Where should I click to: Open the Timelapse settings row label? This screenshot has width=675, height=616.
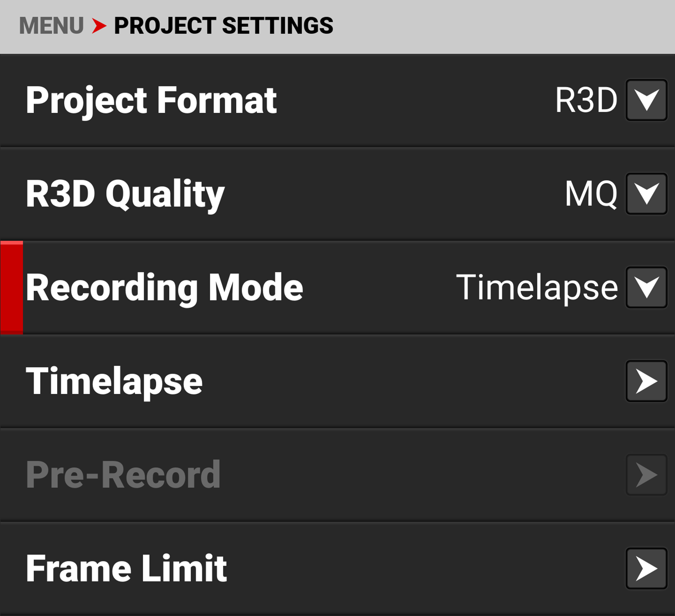pyautogui.click(x=114, y=381)
